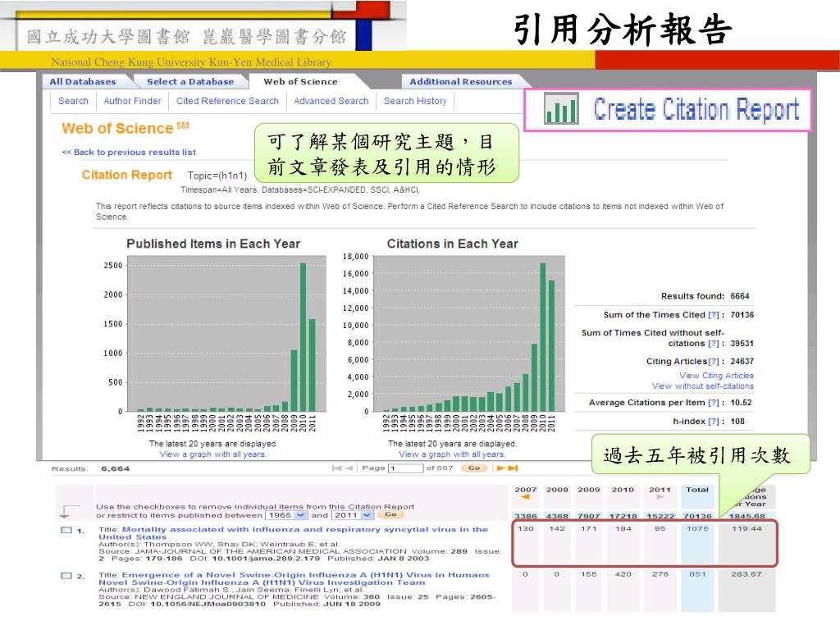Click the h-index value 108
This screenshot has height=630, width=840.
point(737,422)
